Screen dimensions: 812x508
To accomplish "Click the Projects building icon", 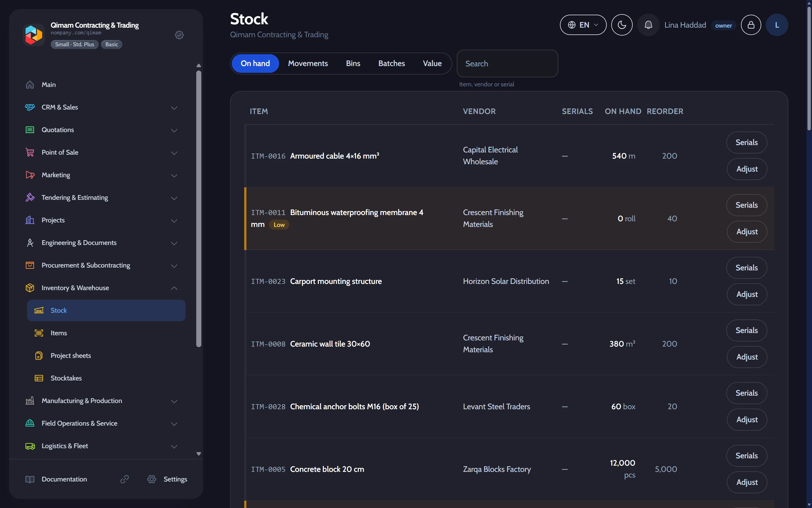I will [30, 220].
